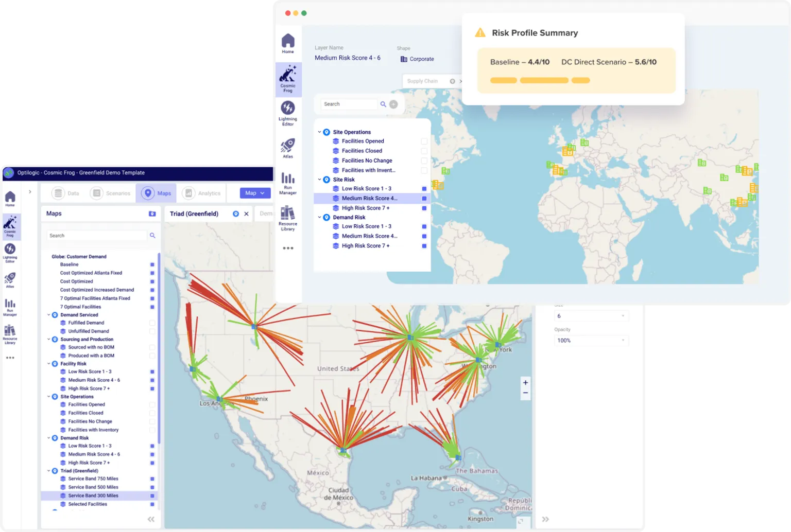The width and height of the screenshot is (791, 532).
Task: Open the Scenarios tab
Action: click(111, 193)
